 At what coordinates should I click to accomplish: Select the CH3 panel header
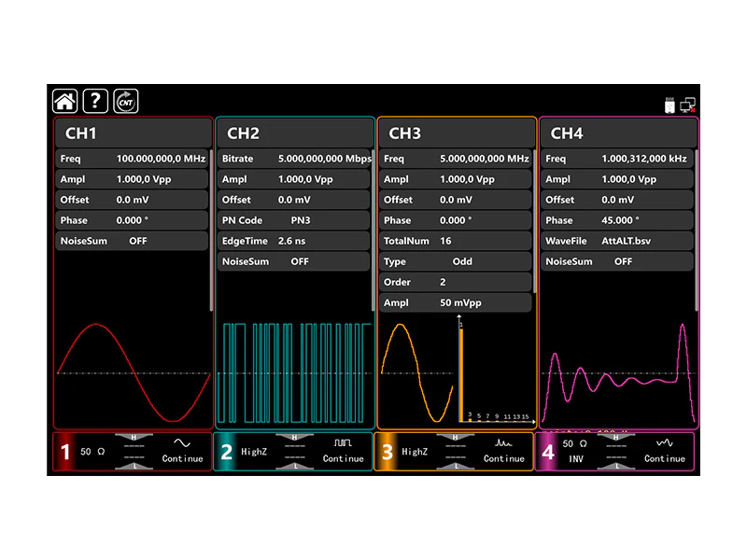point(457,133)
